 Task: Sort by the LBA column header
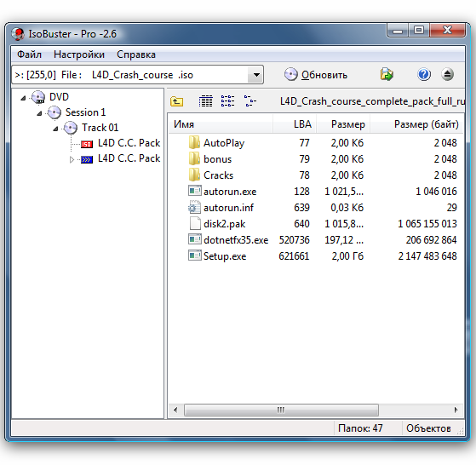(x=295, y=124)
